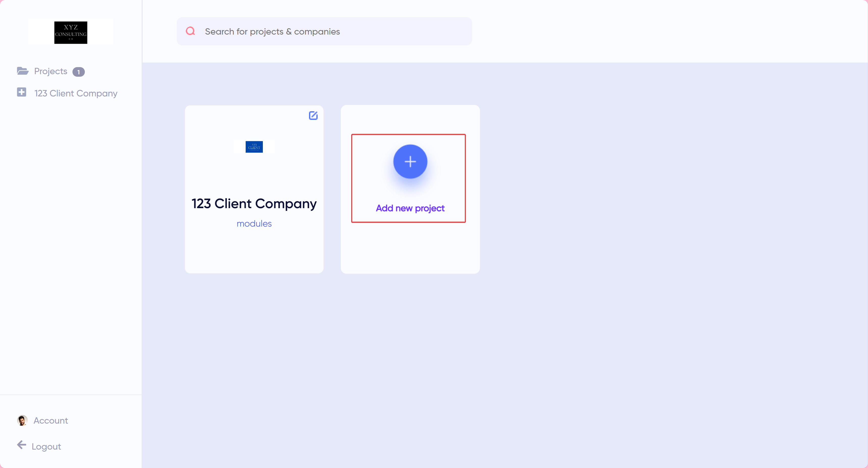Click the blue plus circle button
The height and width of the screenshot is (468, 868).
pos(410,162)
